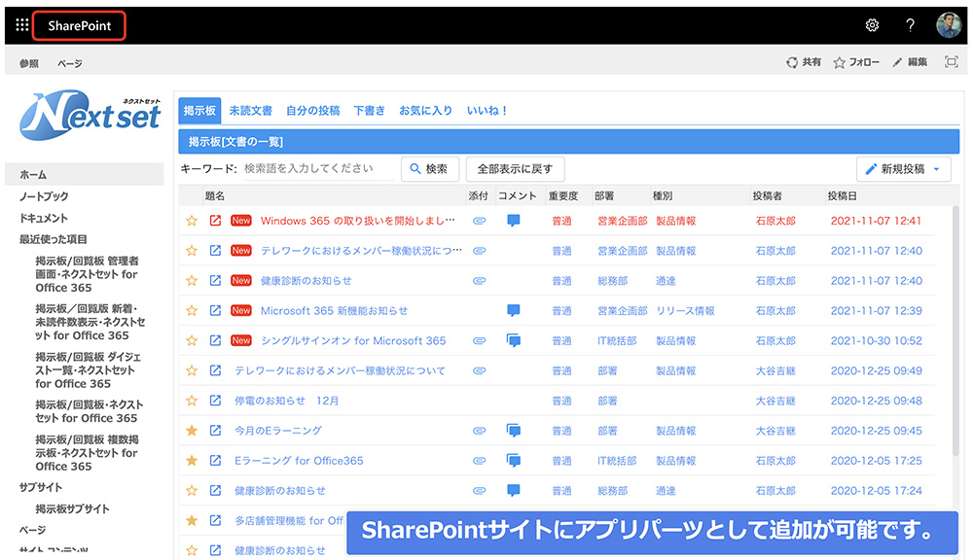Toggle favorite star for Windows 365 post

pyautogui.click(x=192, y=221)
